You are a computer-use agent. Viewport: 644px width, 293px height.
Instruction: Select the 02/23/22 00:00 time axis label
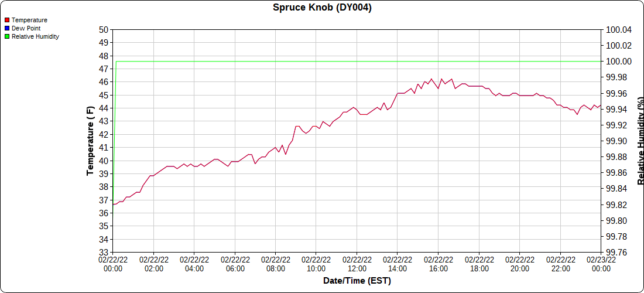point(601,264)
